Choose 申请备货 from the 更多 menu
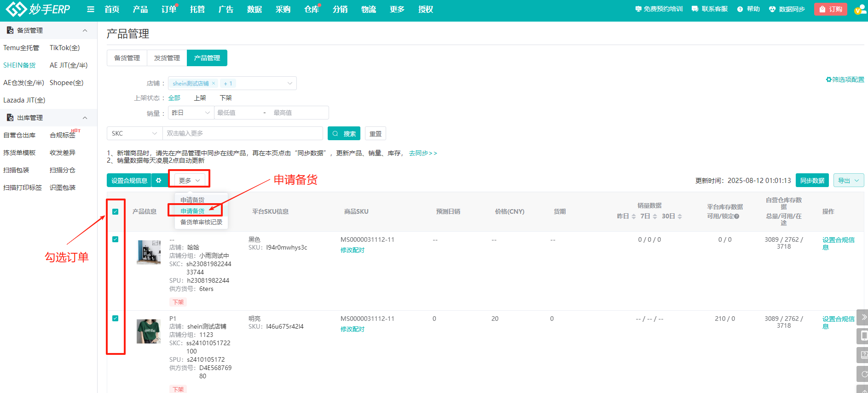The height and width of the screenshot is (393, 868). [x=192, y=211]
